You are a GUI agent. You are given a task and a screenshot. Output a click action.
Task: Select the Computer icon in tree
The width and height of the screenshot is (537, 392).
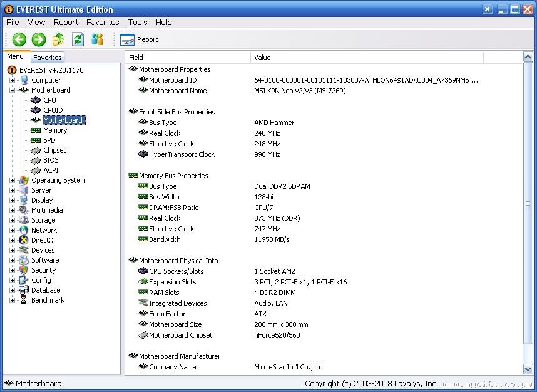point(24,80)
